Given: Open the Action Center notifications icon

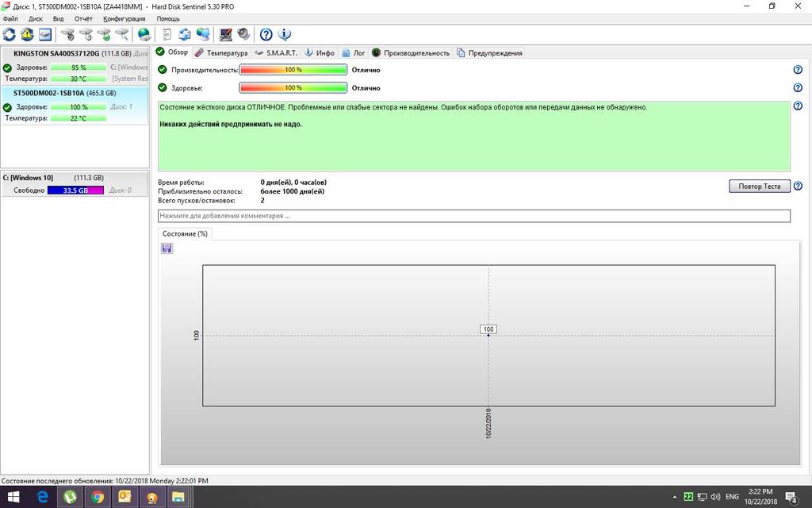Looking at the screenshot, I should [792, 497].
